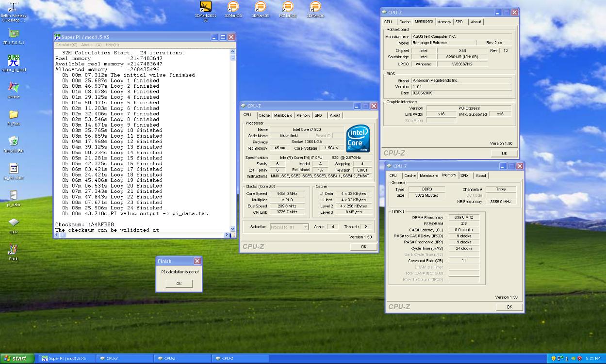This screenshot has height=364, width=606.
Task: Select SPD tab in the Mainboard window
Action: click(459, 22)
